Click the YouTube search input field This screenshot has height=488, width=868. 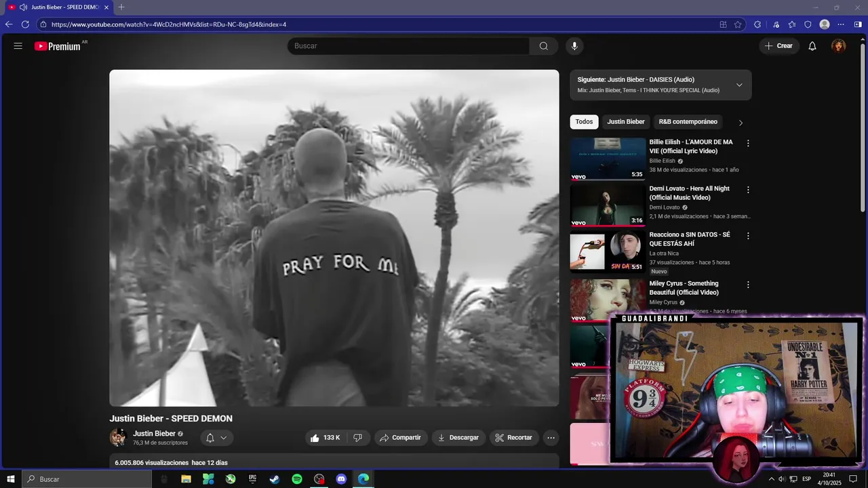click(408, 46)
